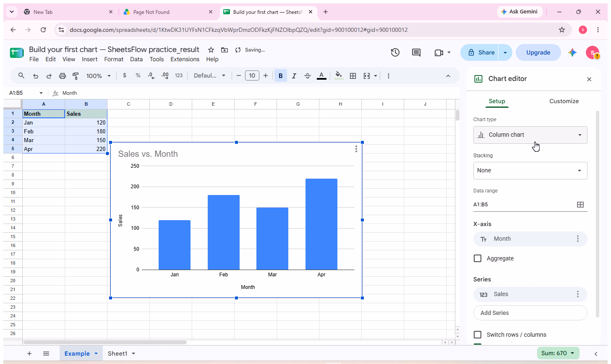Add a new sheet with plus
This screenshot has height=364, width=611.
(29, 354)
